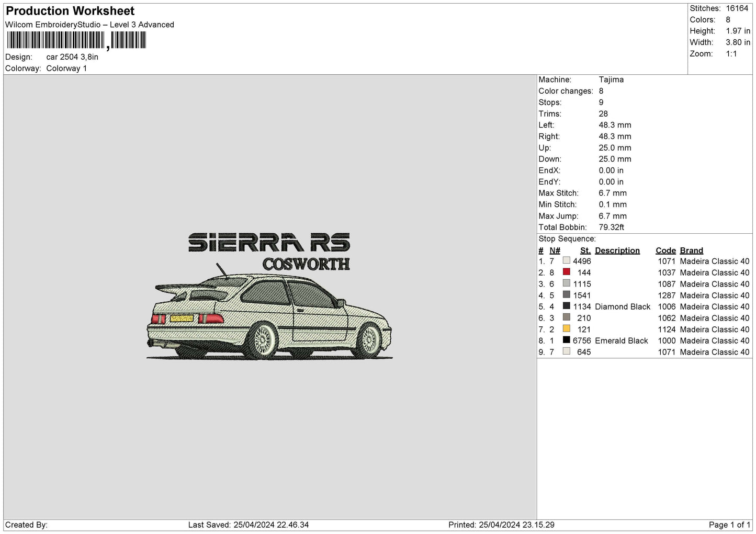Click the Max Jump value 6.7 mm
Screen dimensions: 756x534
[x=613, y=216]
